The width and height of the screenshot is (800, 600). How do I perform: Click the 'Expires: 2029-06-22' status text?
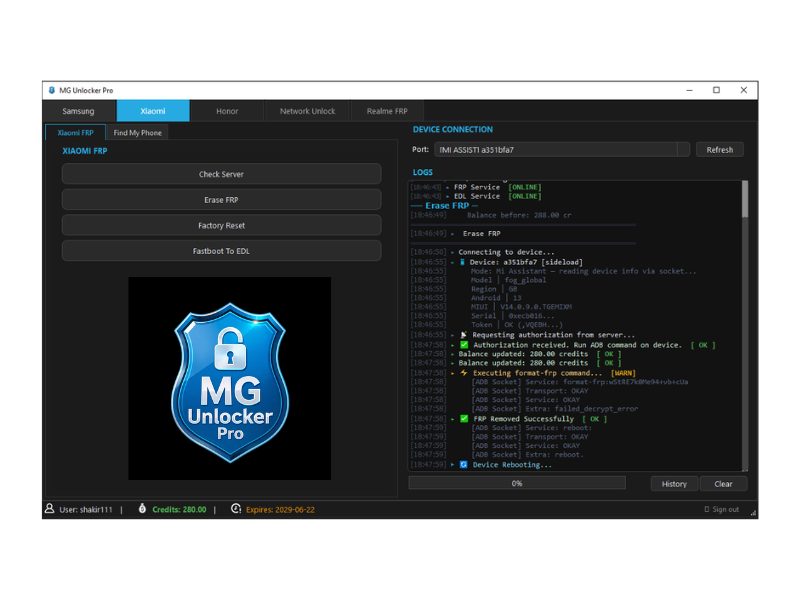pos(280,509)
